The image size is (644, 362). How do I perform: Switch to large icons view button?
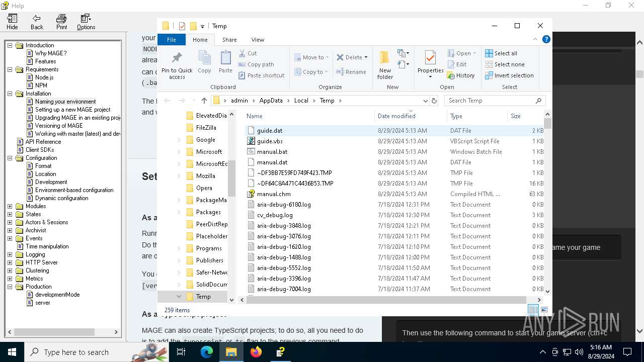[x=544, y=310]
